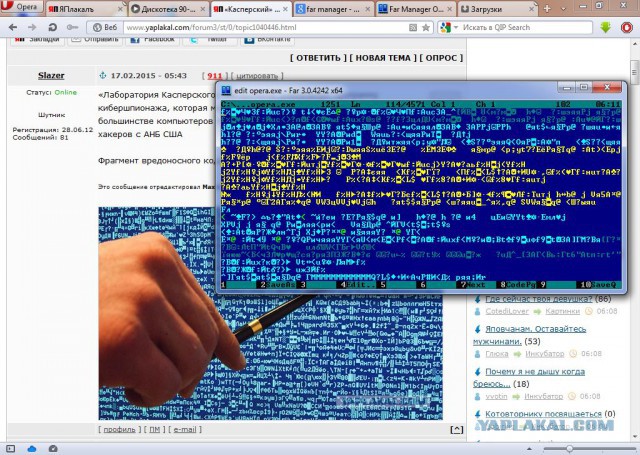Click the ОТВЕТИТЬ reply link
640x455 pixels.
[x=318, y=58]
